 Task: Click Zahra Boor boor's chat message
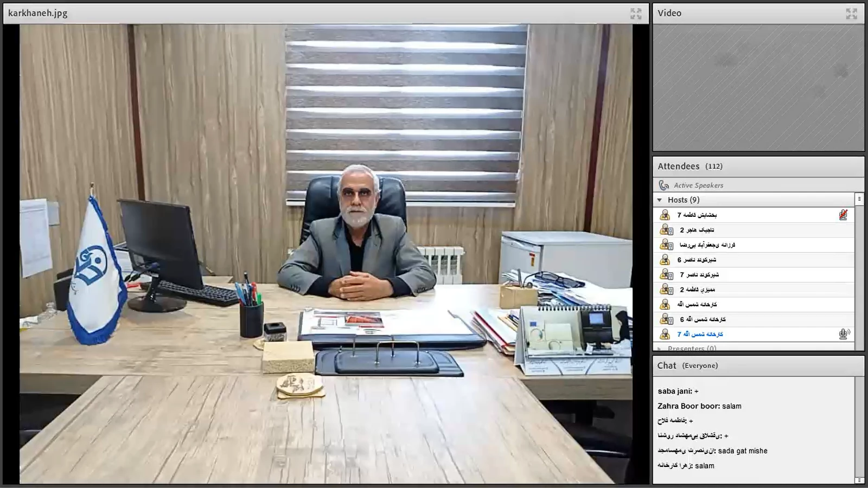pyautogui.click(x=699, y=406)
